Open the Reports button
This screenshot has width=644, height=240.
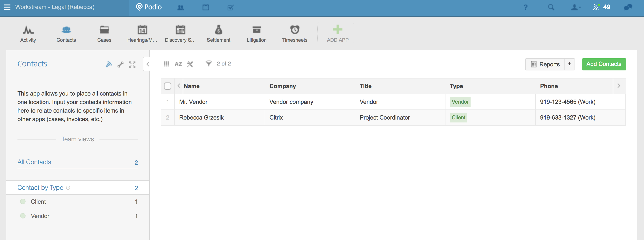(545, 64)
